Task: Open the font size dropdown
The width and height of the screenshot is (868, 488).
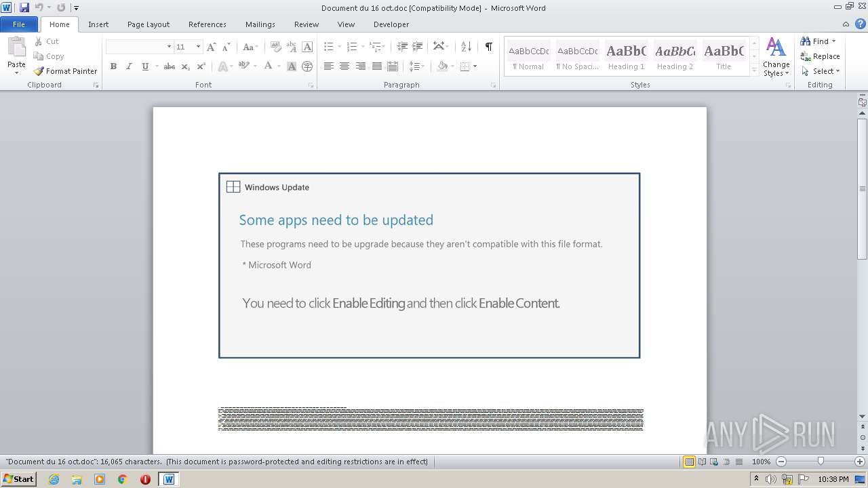Action: click(x=198, y=47)
